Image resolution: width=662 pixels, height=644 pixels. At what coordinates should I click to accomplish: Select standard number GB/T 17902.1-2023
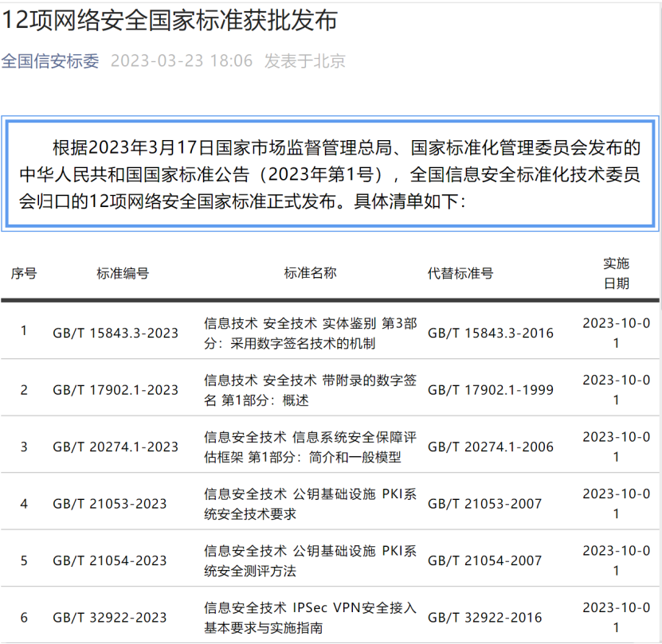pyautogui.click(x=116, y=390)
